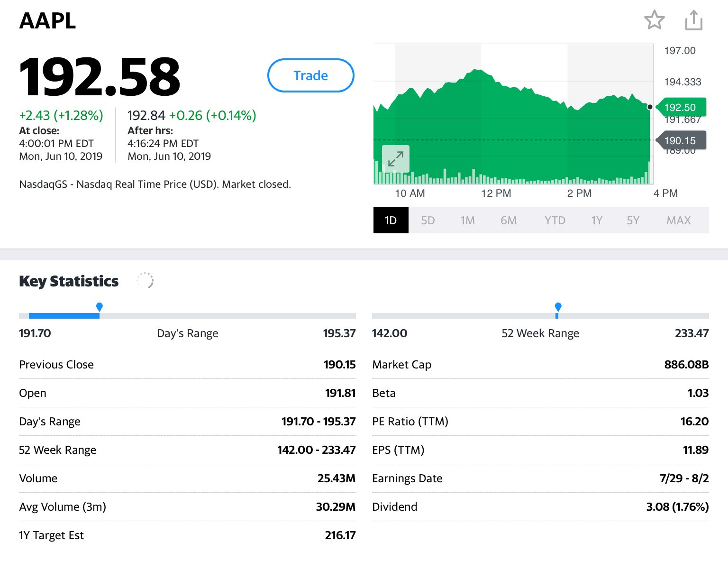Show the MAX chart range
The height and width of the screenshot is (579, 728).
click(x=678, y=221)
